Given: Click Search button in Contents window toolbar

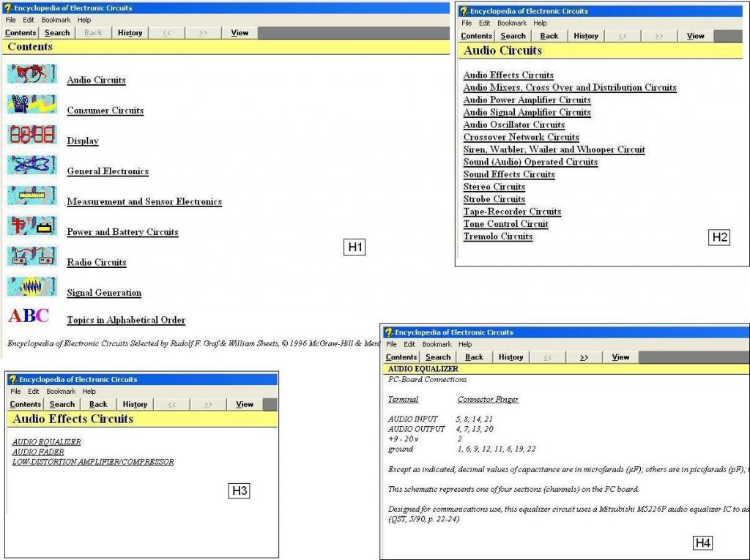Looking at the screenshot, I should pyautogui.click(x=57, y=32).
